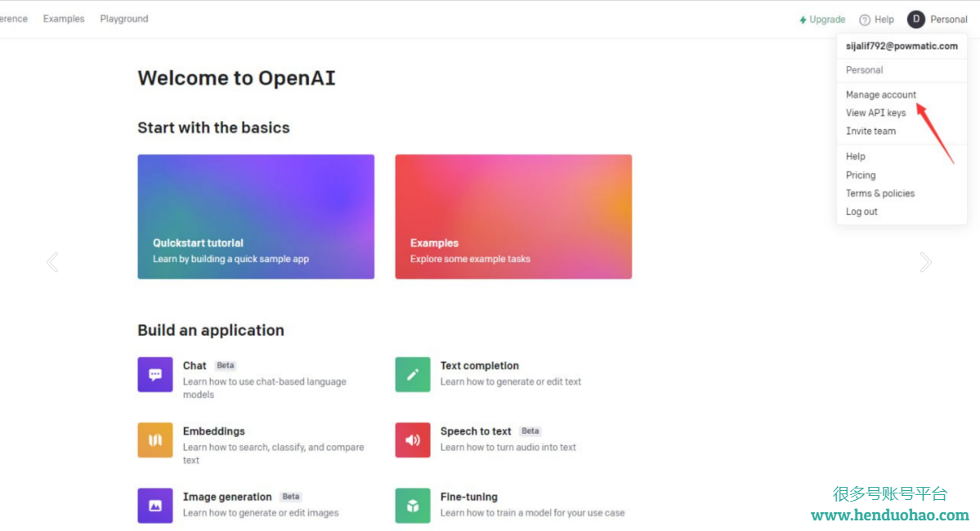Click Help in the top bar
Viewport: 980px width, 531px height.
(x=877, y=20)
